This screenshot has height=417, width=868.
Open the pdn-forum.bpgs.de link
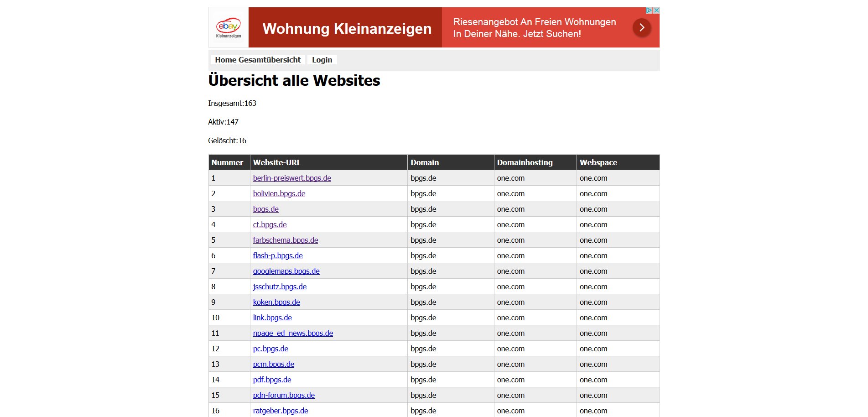[284, 395]
